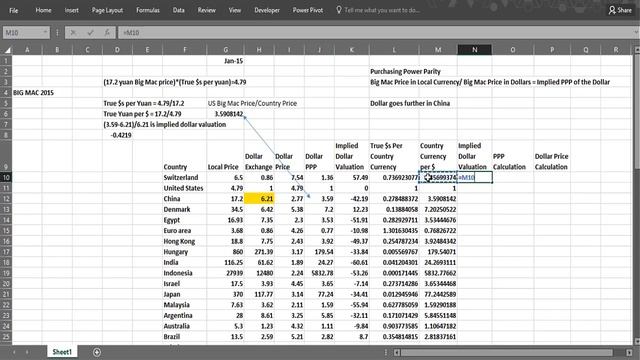Open the Developer tab

coord(267,10)
